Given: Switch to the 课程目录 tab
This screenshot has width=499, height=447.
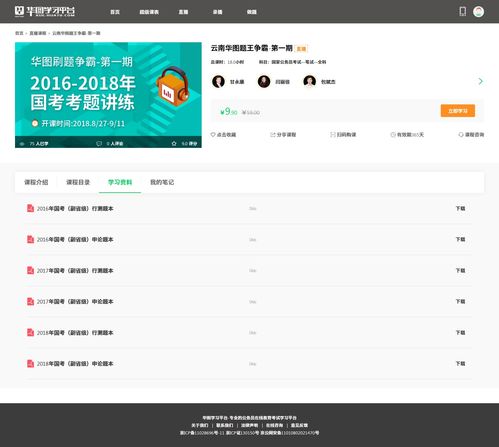Looking at the screenshot, I should point(78,182).
